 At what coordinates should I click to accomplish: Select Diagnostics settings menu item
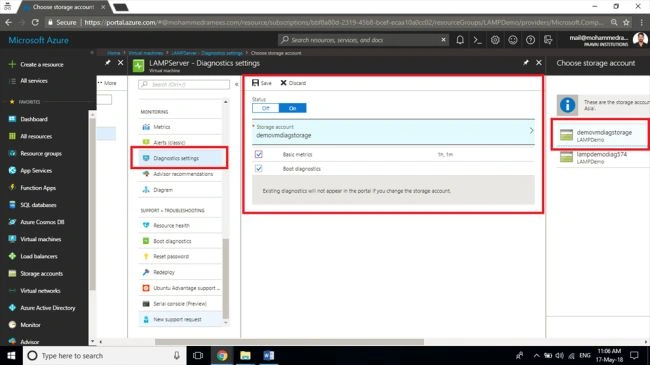click(180, 158)
